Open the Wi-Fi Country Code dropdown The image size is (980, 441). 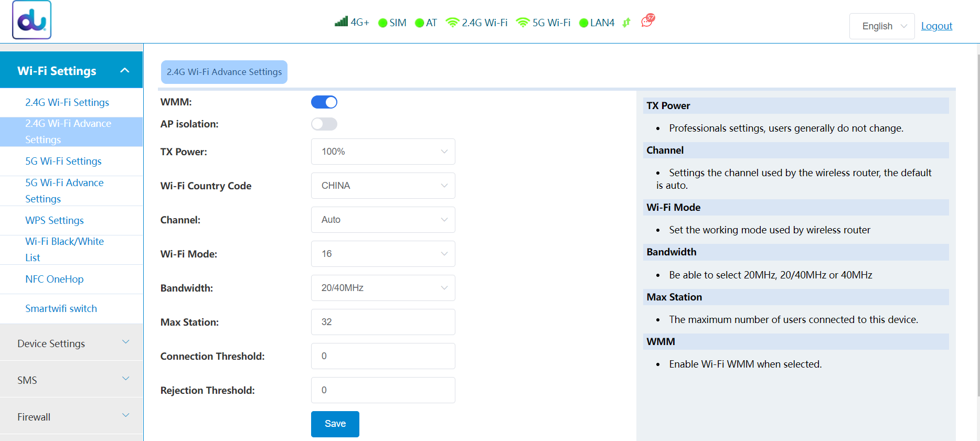[x=383, y=186]
